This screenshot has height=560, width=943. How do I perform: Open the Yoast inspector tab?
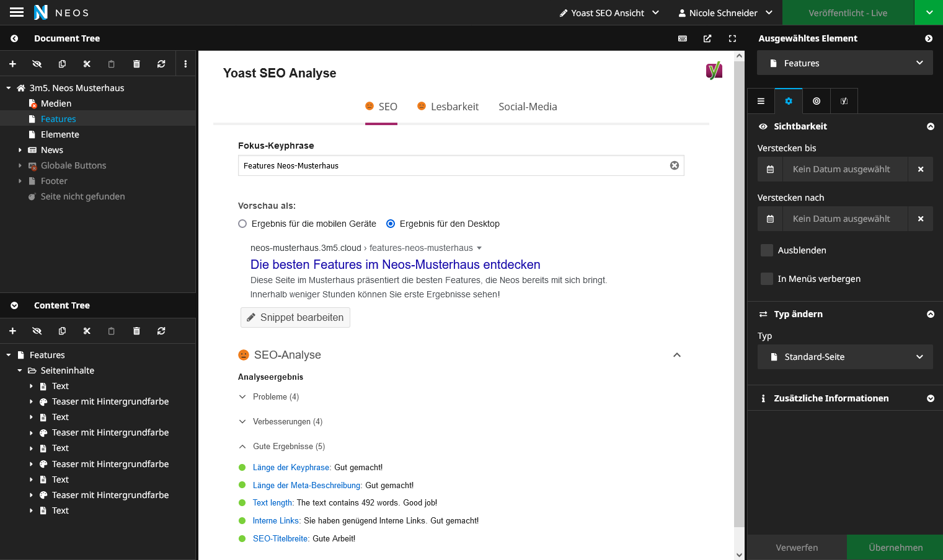844,101
